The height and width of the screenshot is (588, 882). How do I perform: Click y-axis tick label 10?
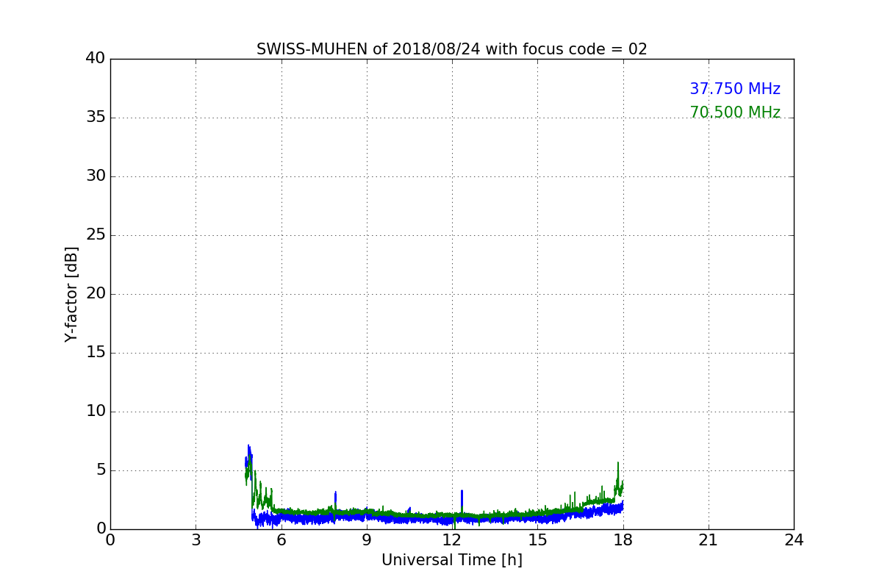[96, 412]
